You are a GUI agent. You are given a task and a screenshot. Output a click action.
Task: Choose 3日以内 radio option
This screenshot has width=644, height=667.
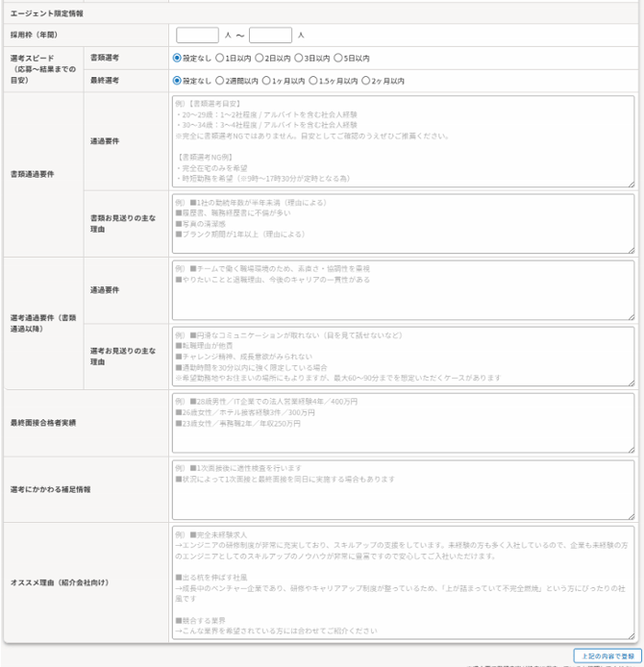coord(298,58)
